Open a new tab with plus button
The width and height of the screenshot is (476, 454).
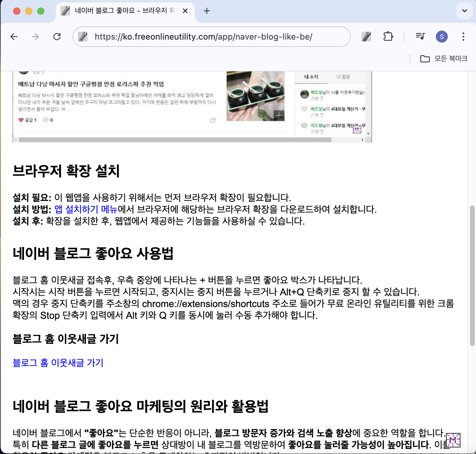(207, 11)
